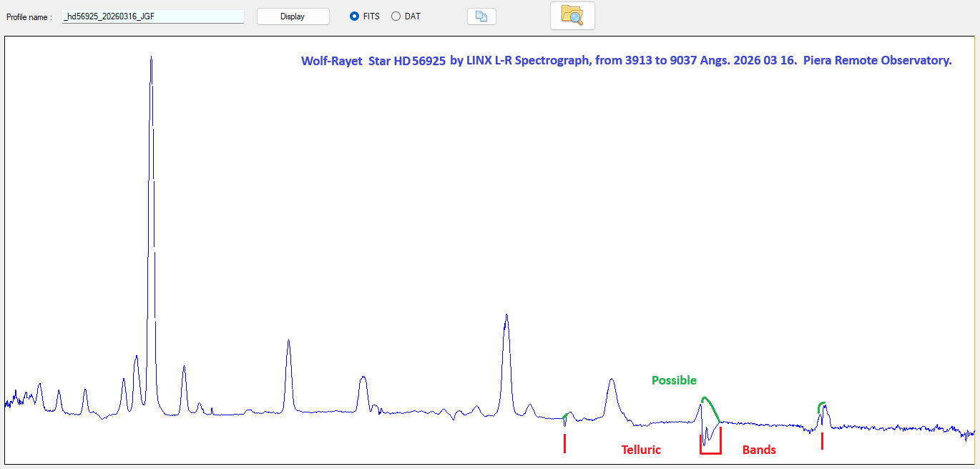Image resolution: width=980 pixels, height=469 pixels.
Task: Click the red Bands annotation label
Action: coord(759,450)
